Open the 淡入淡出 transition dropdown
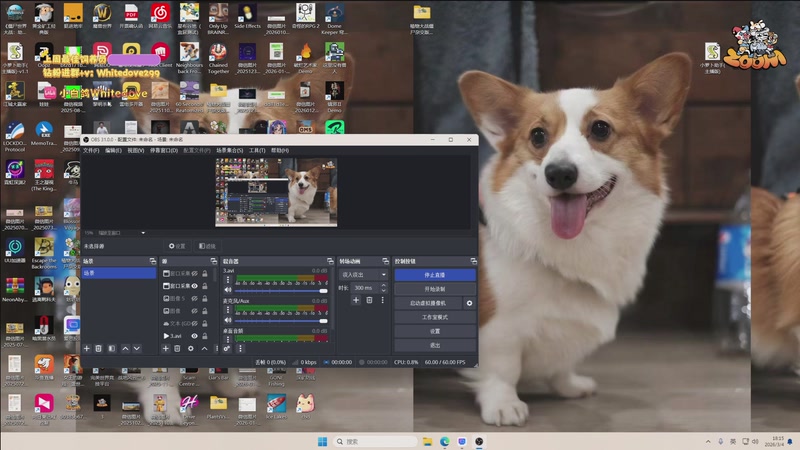The image size is (800, 450). coord(363,274)
